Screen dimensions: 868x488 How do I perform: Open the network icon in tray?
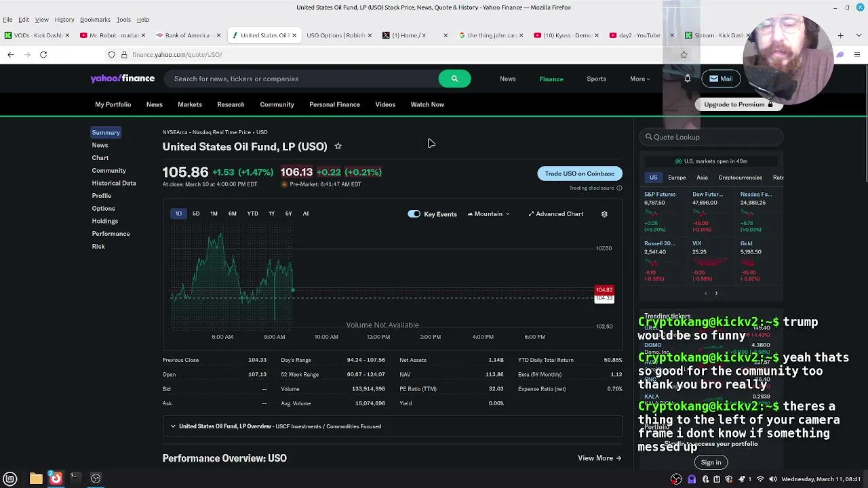point(760,479)
